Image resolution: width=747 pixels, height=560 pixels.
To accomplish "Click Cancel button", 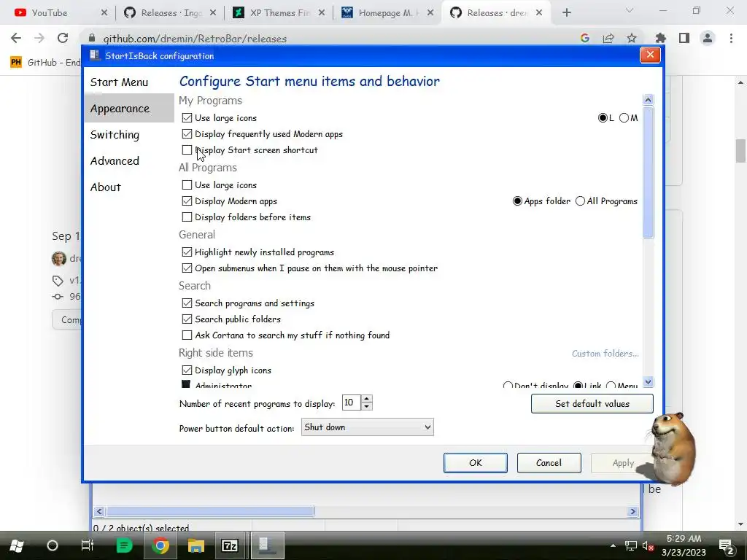I will coord(549,463).
